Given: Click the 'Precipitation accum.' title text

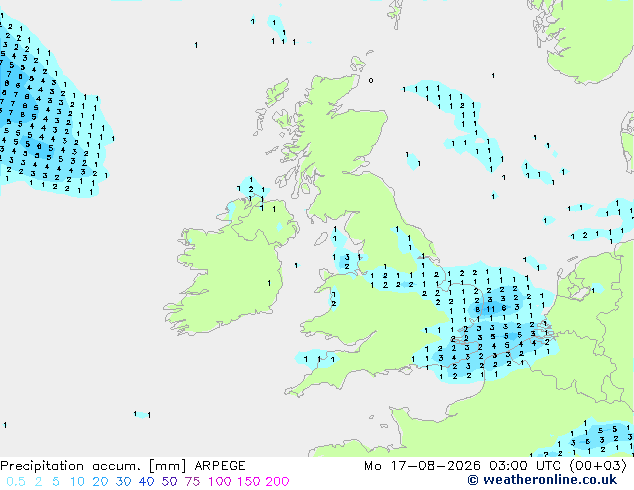Looking at the screenshot, I should click(x=70, y=466).
